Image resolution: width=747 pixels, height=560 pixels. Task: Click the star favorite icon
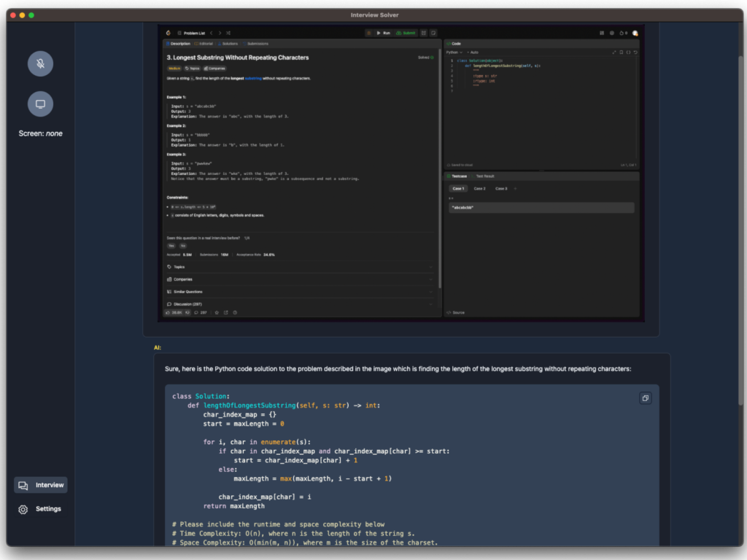pyautogui.click(x=217, y=312)
